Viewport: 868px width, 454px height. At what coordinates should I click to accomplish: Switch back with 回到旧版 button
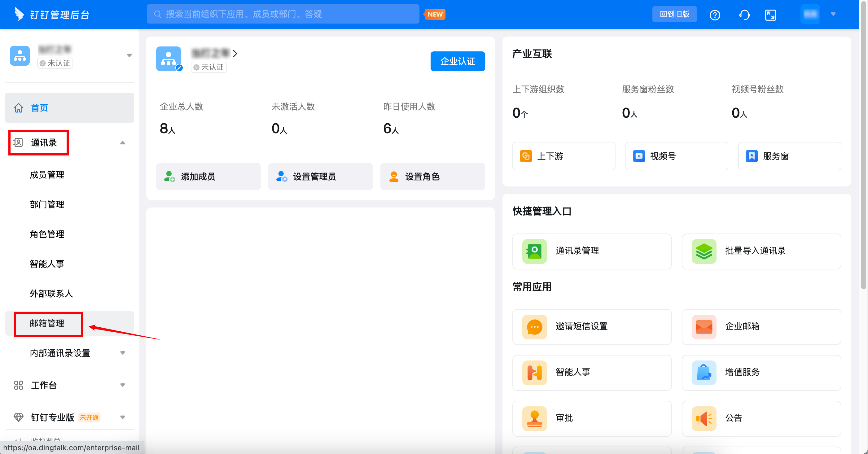[674, 14]
